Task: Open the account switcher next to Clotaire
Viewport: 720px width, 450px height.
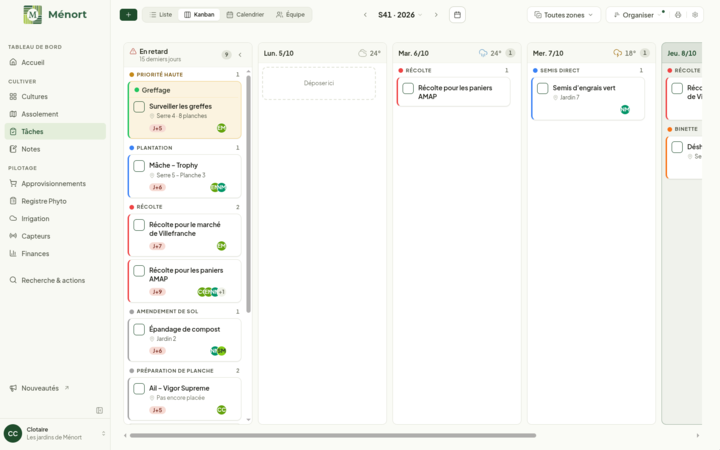Action: [x=103, y=433]
